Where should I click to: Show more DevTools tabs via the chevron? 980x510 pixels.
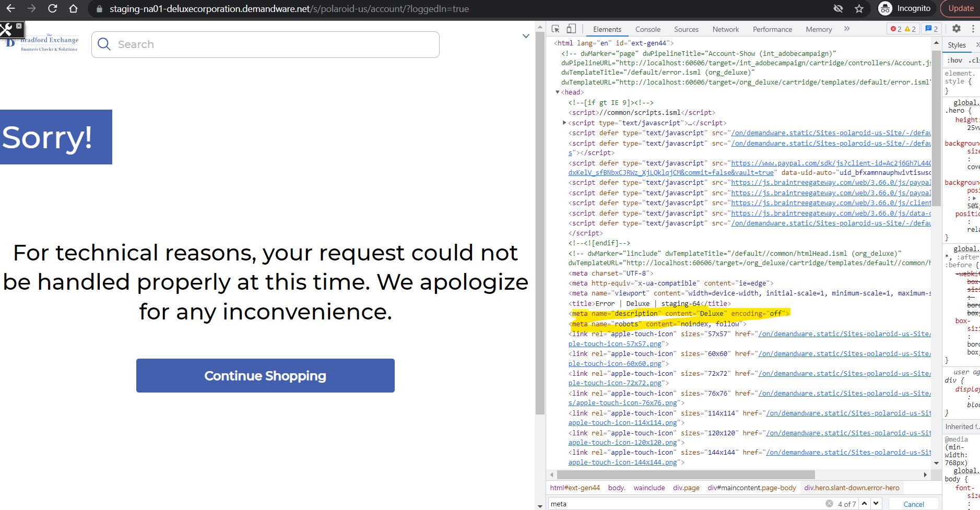click(x=847, y=29)
